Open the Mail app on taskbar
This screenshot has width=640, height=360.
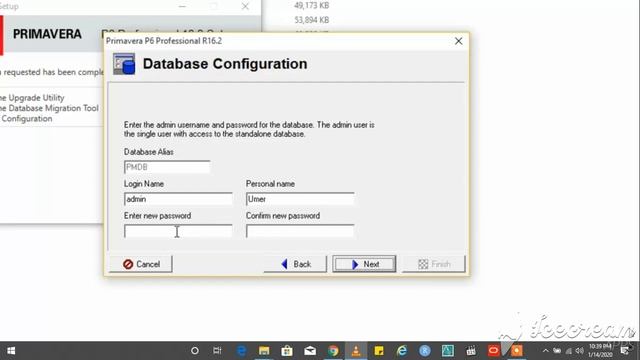[310, 351]
